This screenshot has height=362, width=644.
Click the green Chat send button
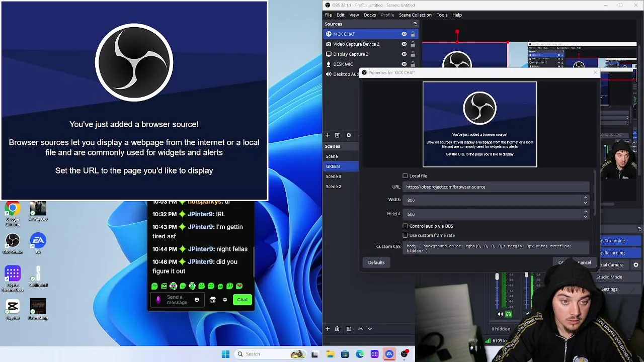point(243,300)
